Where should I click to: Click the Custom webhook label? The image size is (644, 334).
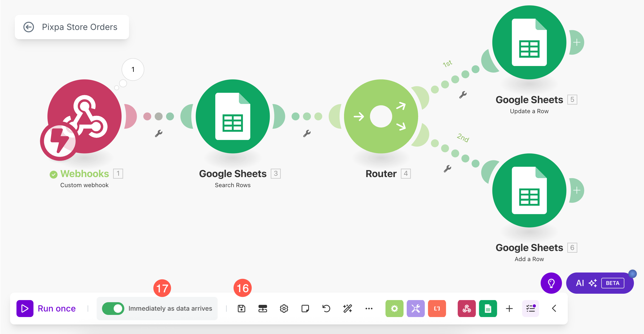point(84,185)
